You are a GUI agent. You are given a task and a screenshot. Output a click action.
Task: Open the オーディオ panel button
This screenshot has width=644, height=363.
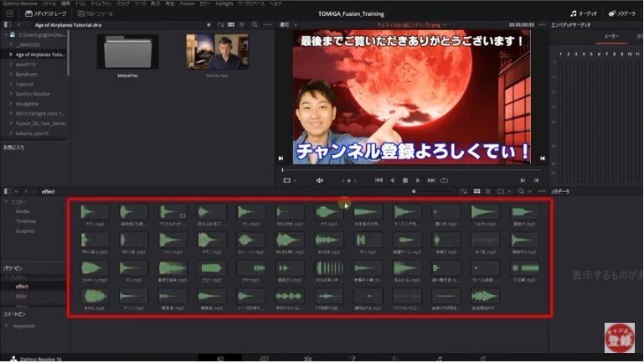coord(583,13)
